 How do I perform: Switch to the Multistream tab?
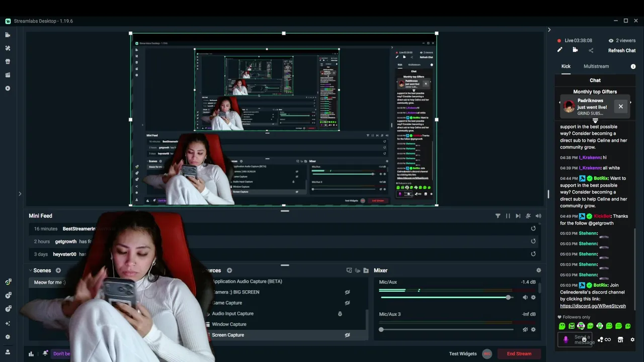coord(596,66)
